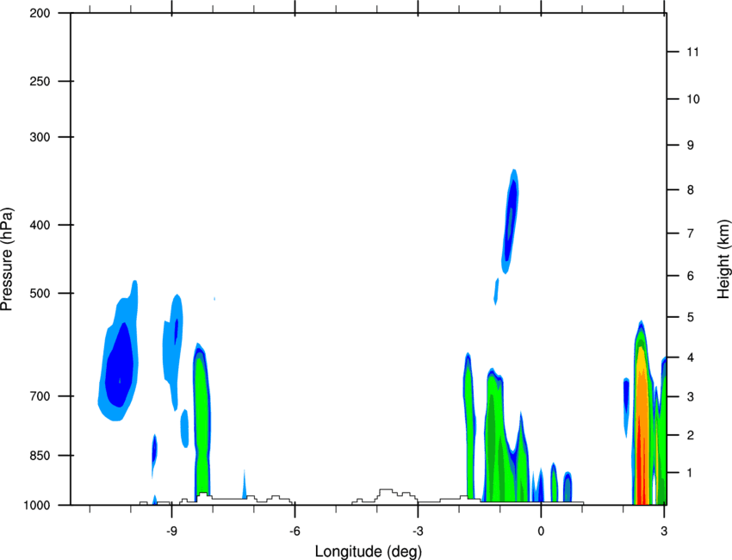Click height tick label 5

(691, 317)
